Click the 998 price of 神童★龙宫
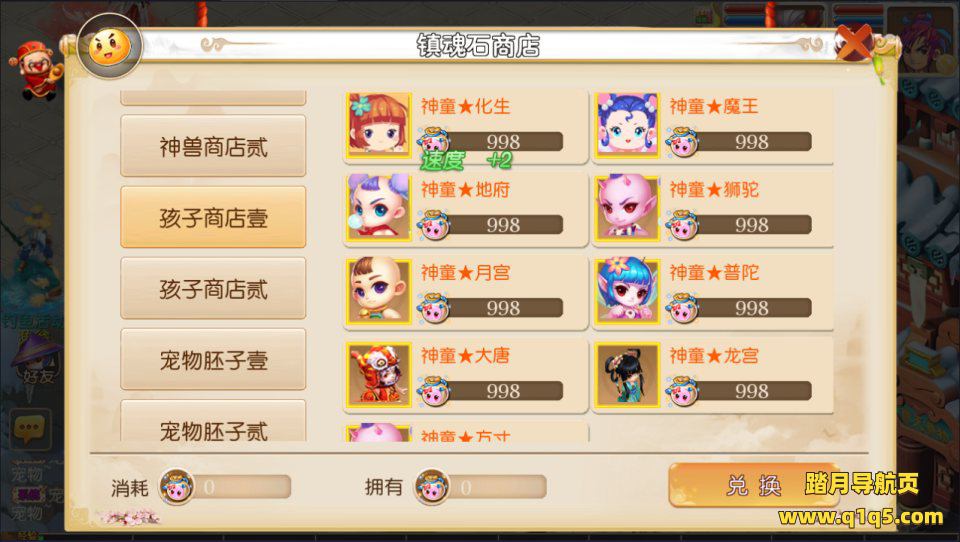This screenshot has width=960, height=542. tap(751, 391)
